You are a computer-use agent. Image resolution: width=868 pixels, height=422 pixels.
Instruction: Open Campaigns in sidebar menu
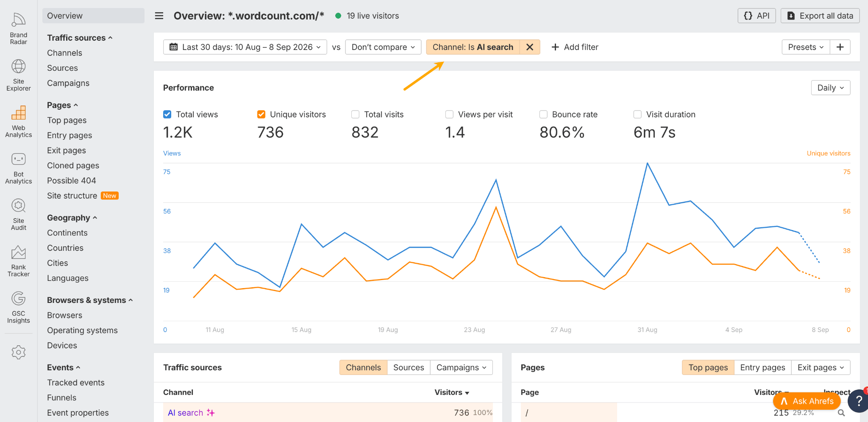point(68,83)
